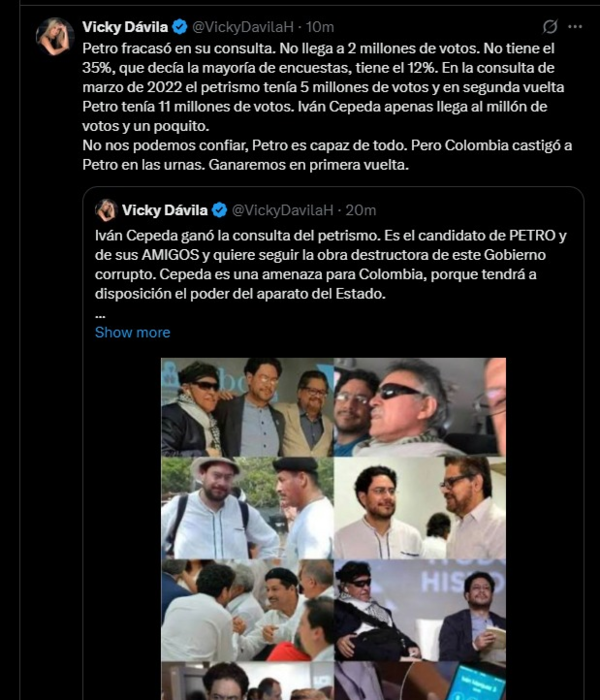This screenshot has height=700, width=600.
Task: Open the Grok explain icon on tweet
Action: (550, 27)
